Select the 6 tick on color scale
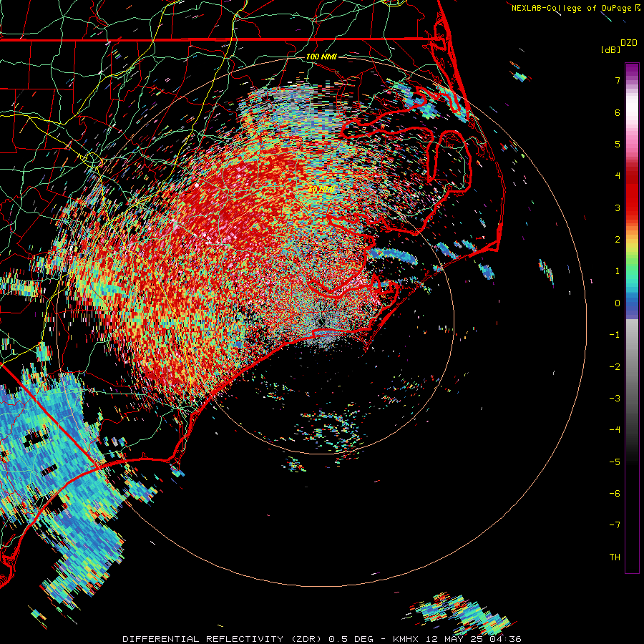This screenshot has height=644, width=644. (618, 112)
